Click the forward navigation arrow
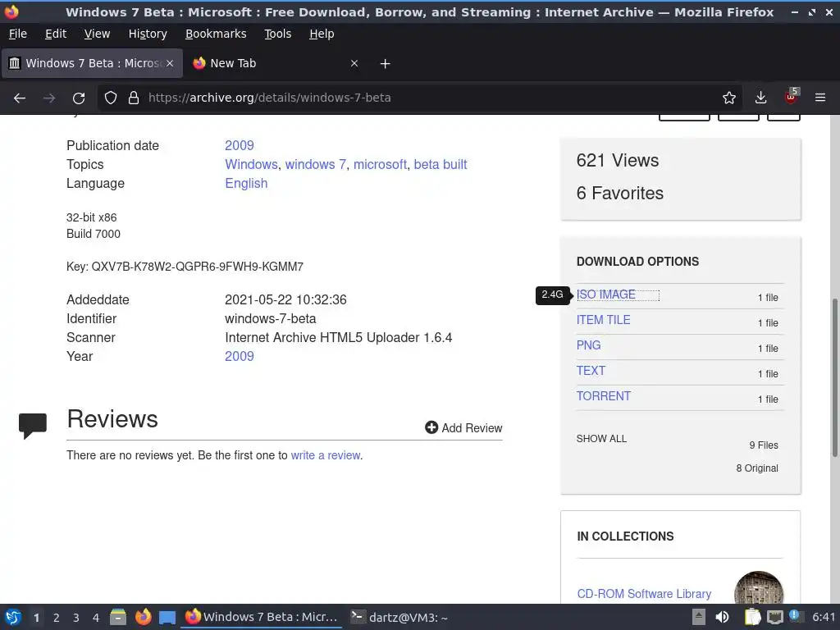Image resolution: width=840 pixels, height=630 pixels. 48,98
